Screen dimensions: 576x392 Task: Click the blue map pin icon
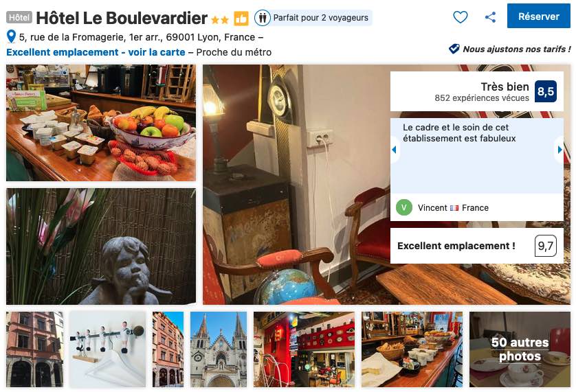point(12,36)
